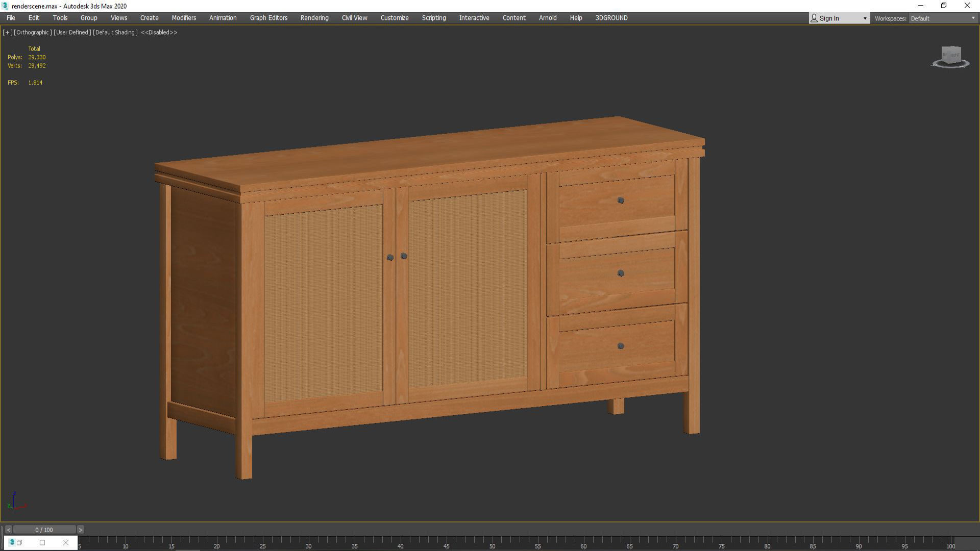980x551 pixels.
Task: Click the 3ds Max app icon in title bar
Action: [6, 6]
